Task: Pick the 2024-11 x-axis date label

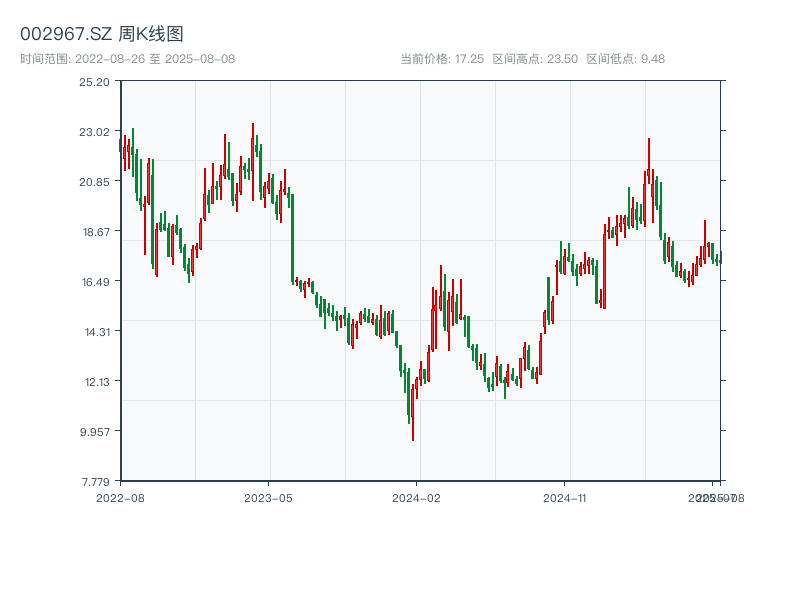Action: click(565, 497)
